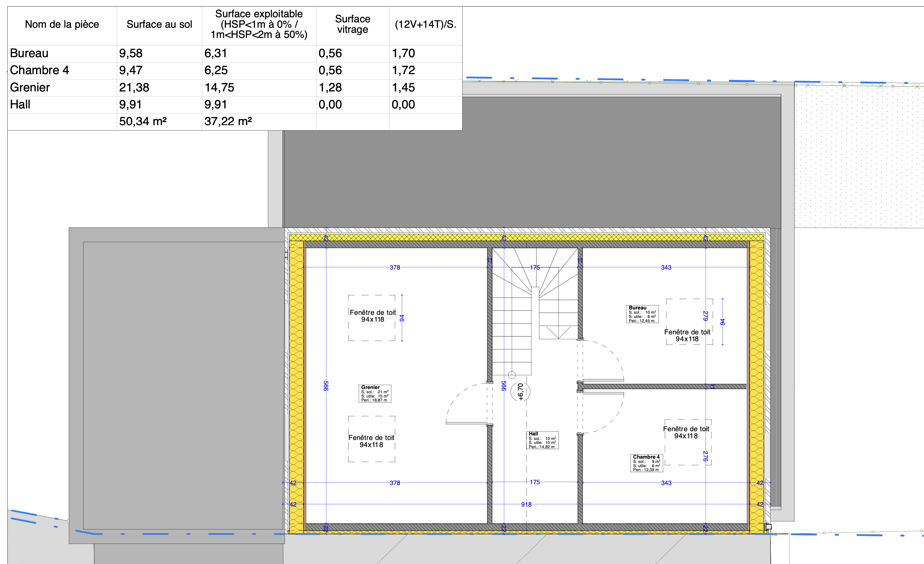The height and width of the screenshot is (564, 924).
Task: Select the Grenier row in the table
Action: (30, 87)
